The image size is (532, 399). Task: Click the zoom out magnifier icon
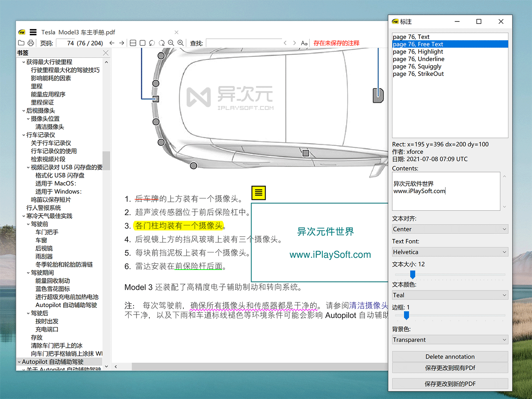(x=171, y=43)
